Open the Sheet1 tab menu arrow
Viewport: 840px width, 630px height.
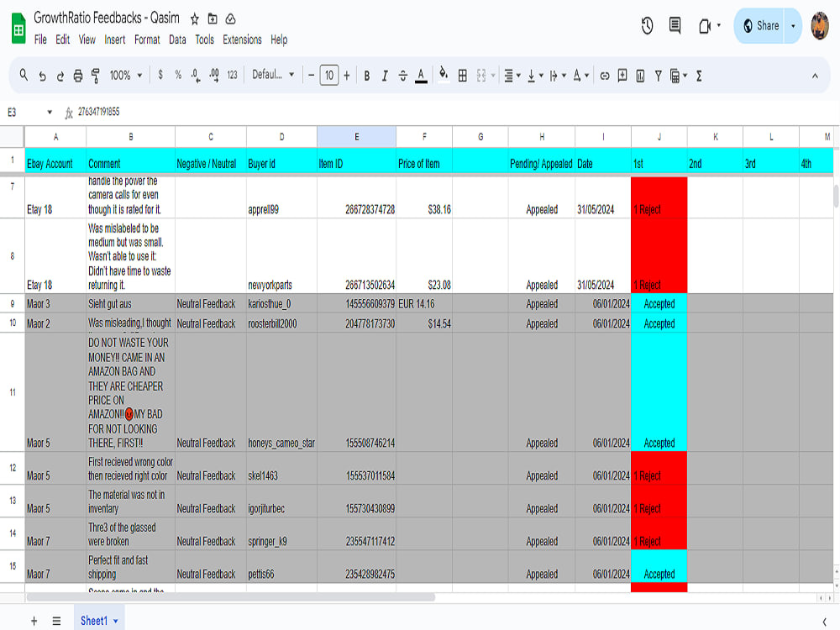(x=116, y=622)
